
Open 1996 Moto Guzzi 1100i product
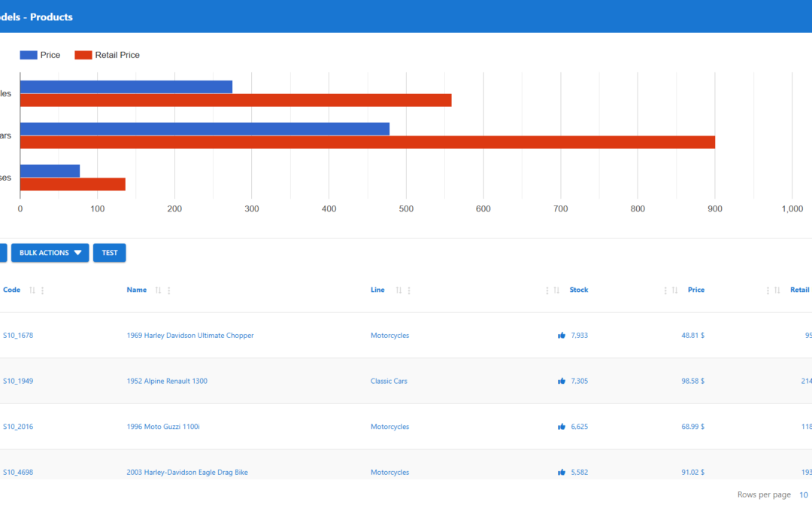[x=163, y=427]
